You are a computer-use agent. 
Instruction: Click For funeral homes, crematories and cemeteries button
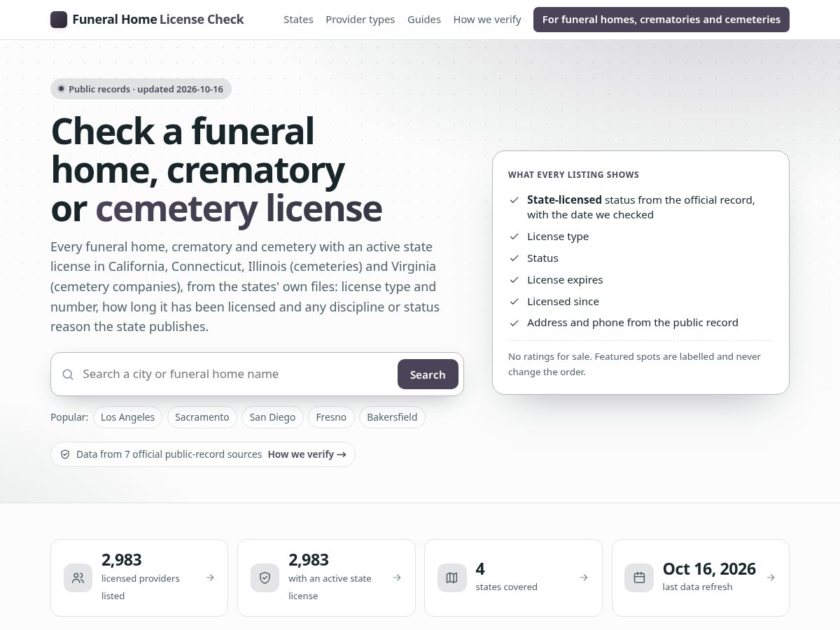[661, 20]
